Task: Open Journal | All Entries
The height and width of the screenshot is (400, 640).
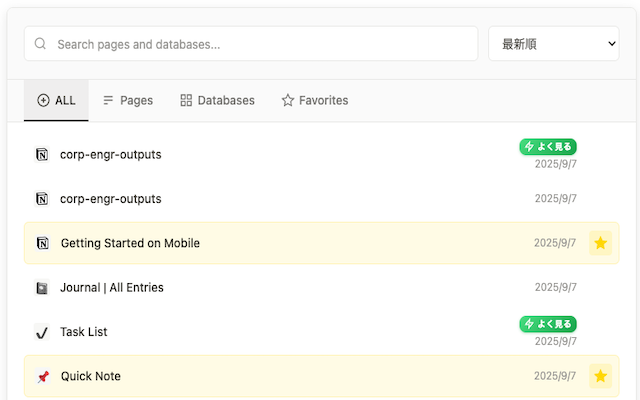Action: (322, 287)
